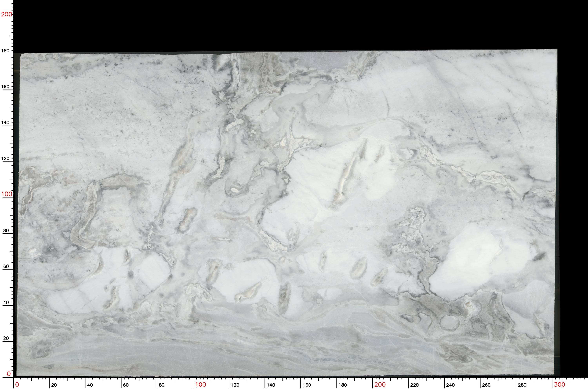The image size is (588, 391).
Task: Select 180 on the horizontal ruler
Action: [343, 385]
